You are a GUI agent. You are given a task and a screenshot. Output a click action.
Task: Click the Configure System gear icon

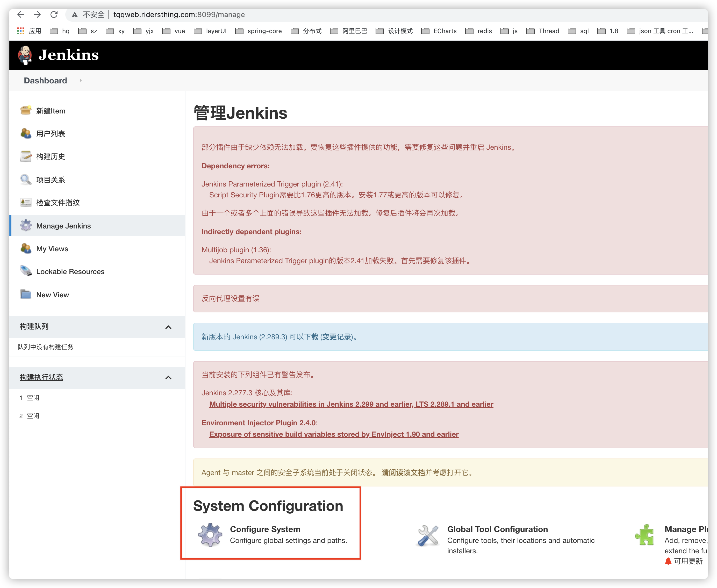[210, 534]
